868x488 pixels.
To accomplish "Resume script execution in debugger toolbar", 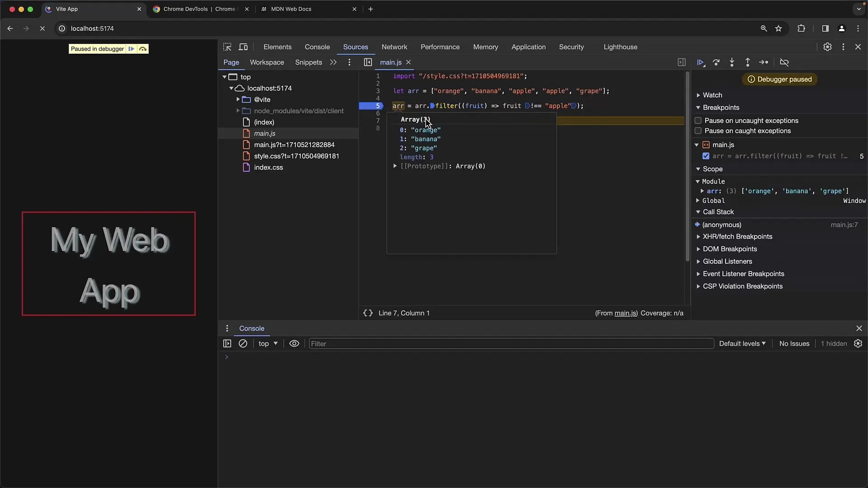I will [701, 62].
